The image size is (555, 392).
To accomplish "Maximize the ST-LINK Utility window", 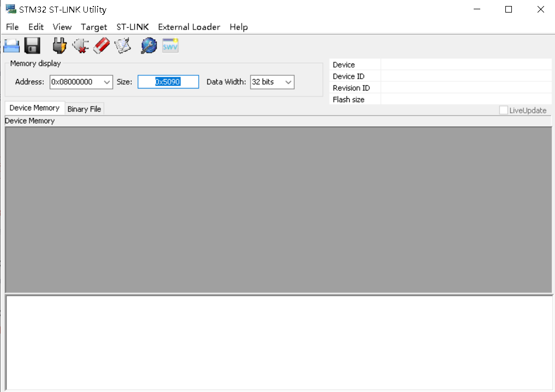I will click(509, 9).
